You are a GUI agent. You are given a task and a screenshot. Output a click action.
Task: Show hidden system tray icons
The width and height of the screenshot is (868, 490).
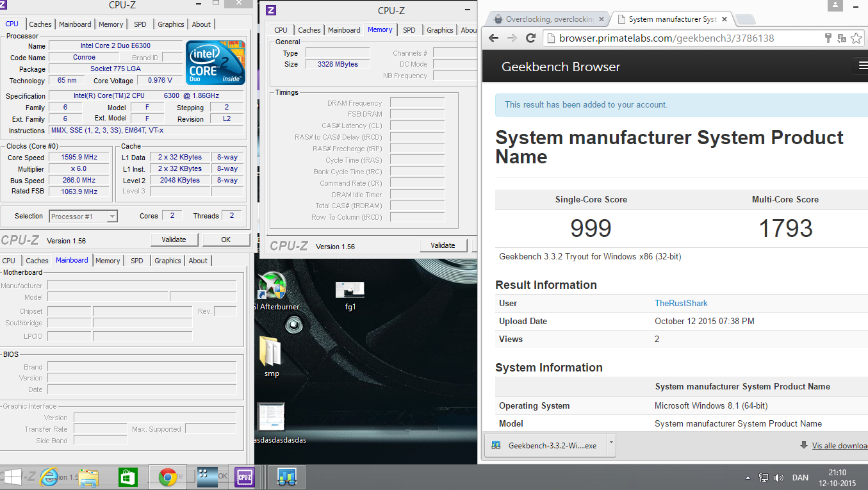(748, 478)
